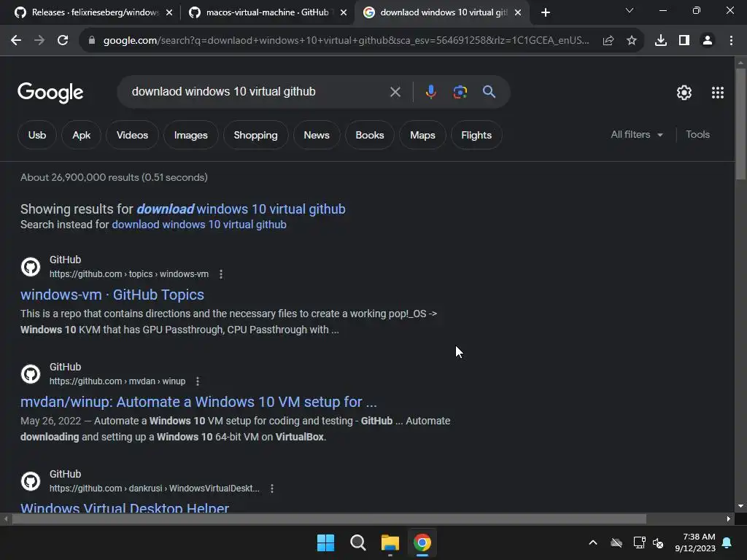
Task: Toggle Chrome side panel
Action: [x=684, y=41]
